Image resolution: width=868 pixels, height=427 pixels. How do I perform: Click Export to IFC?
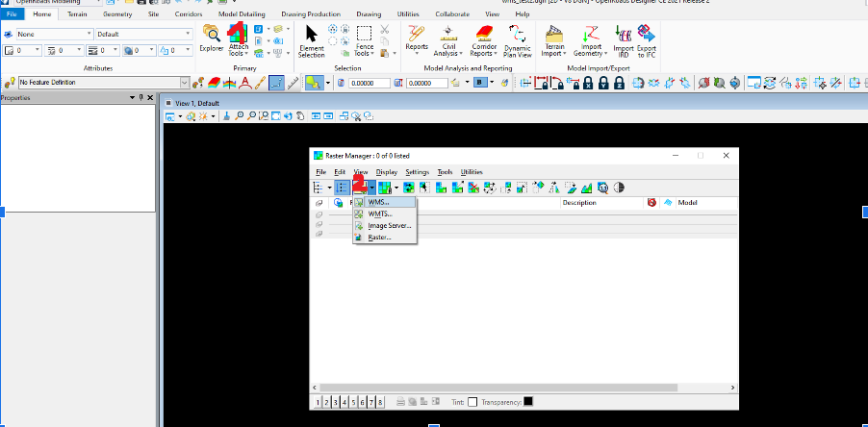[646, 39]
